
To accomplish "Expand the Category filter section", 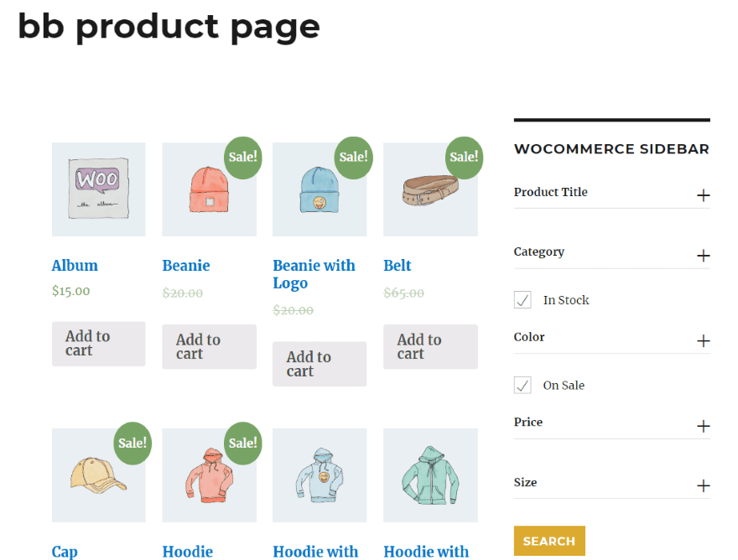I will (x=703, y=256).
